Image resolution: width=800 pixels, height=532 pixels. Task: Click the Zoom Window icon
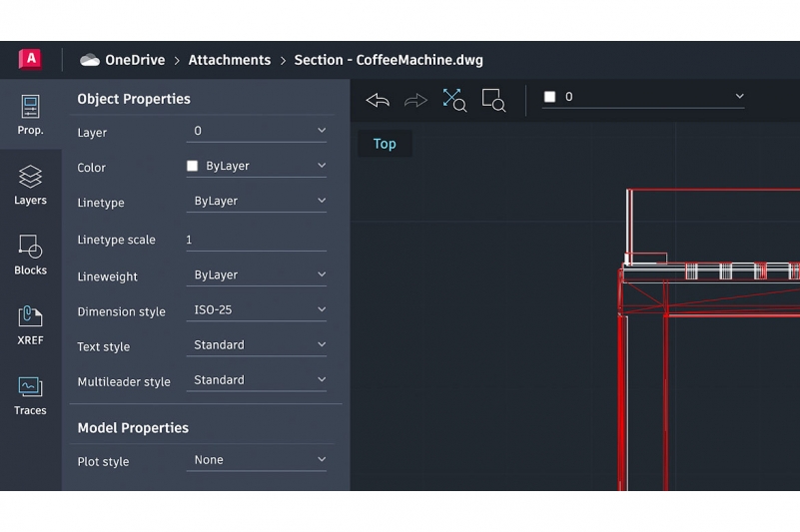click(x=493, y=100)
